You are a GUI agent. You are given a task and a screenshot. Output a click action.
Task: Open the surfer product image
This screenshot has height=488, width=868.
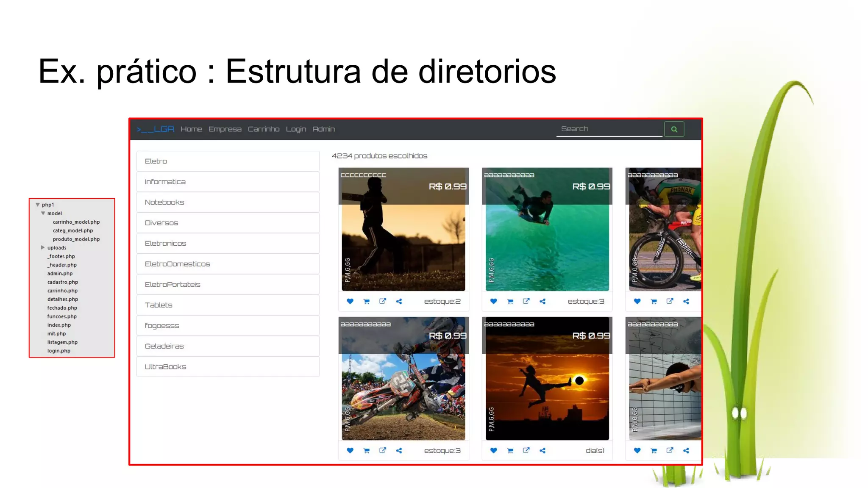(x=547, y=229)
